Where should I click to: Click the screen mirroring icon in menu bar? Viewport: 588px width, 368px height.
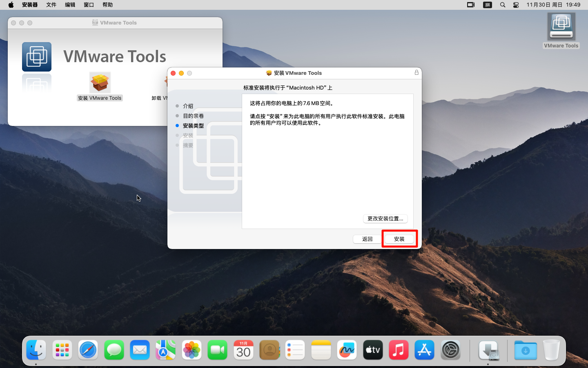pos(471,5)
